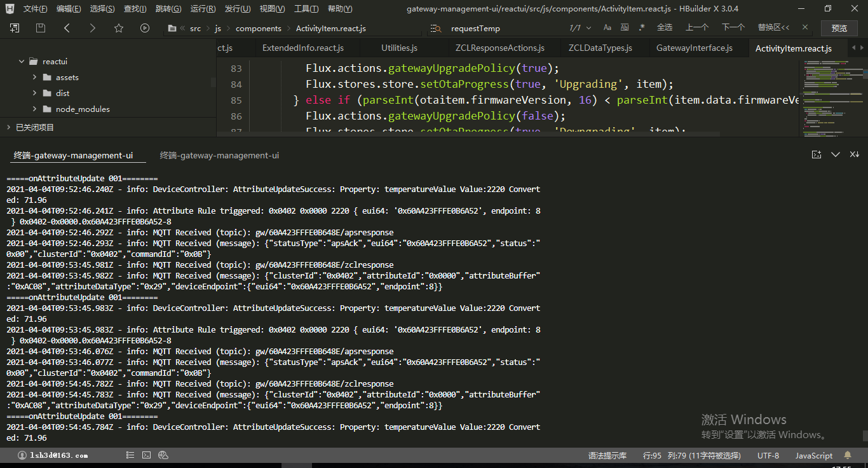The width and height of the screenshot is (868, 468).
Task: Go back with the left arrow icon
Action: click(67, 28)
